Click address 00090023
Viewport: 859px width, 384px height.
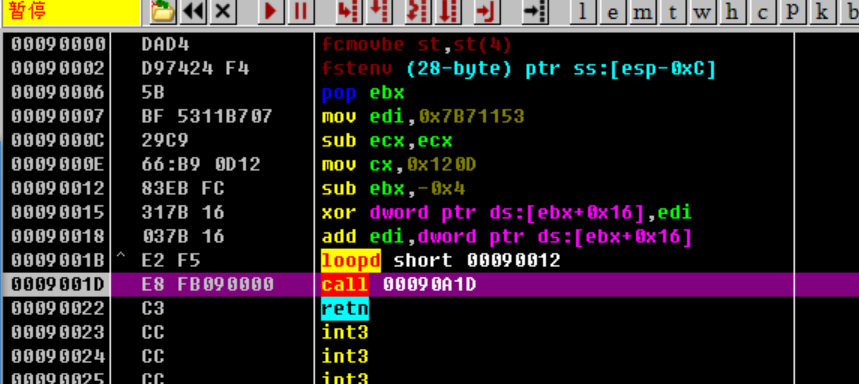coord(58,333)
